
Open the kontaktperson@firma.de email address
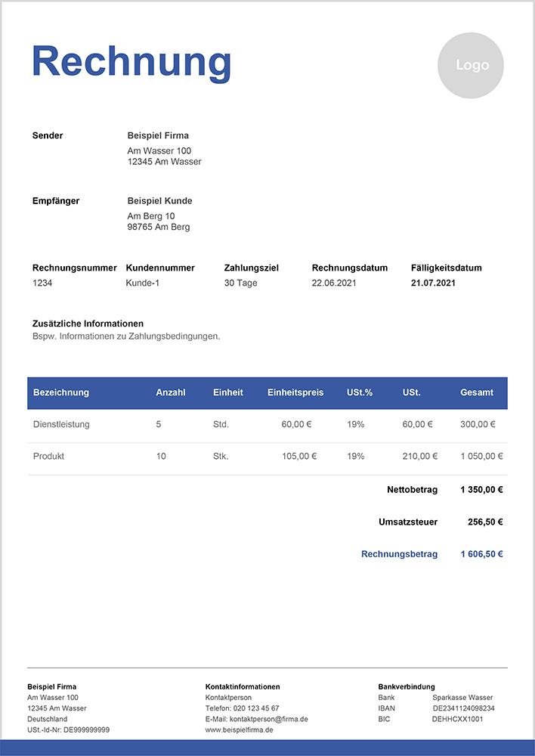click(x=268, y=720)
